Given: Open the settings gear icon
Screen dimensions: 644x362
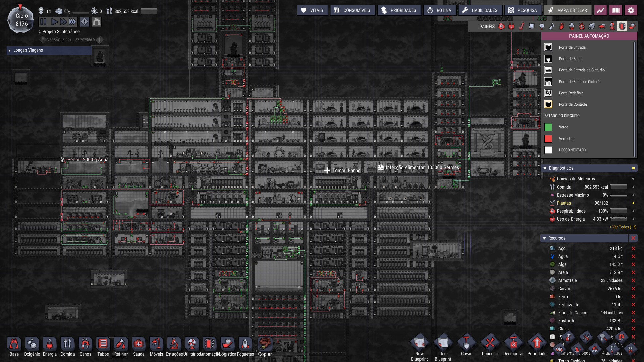Looking at the screenshot, I should tap(631, 10).
